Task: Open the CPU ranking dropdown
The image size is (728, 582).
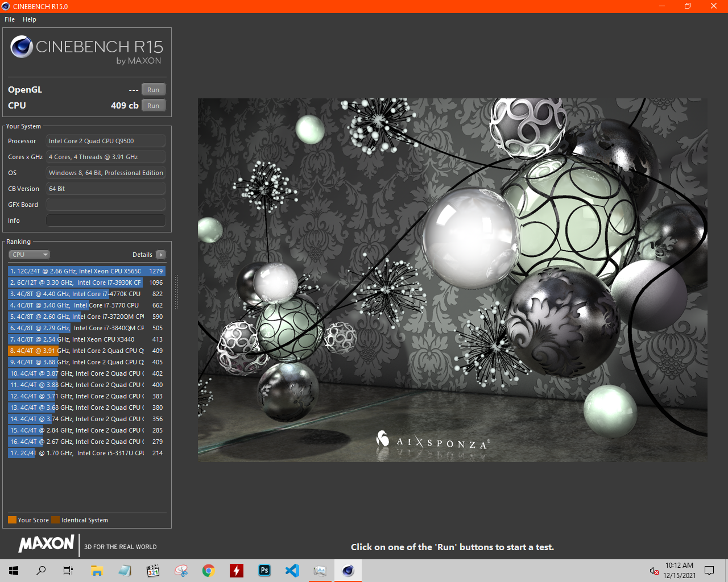Action: click(30, 255)
